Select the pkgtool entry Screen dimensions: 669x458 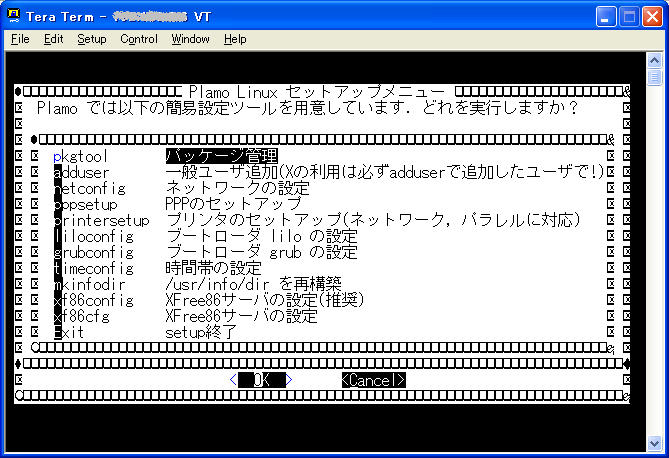click(x=80, y=156)
